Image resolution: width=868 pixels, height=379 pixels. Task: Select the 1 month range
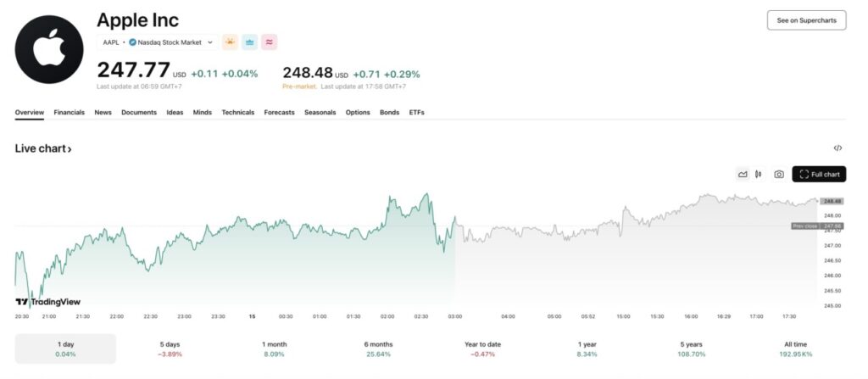[x=275, y=348]
